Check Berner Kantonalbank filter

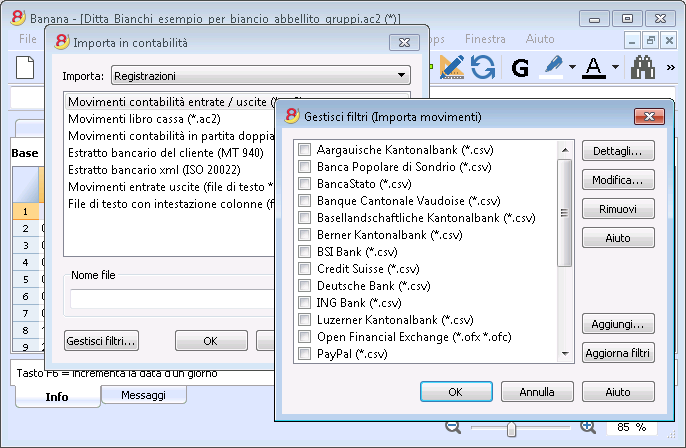[304, 235]
